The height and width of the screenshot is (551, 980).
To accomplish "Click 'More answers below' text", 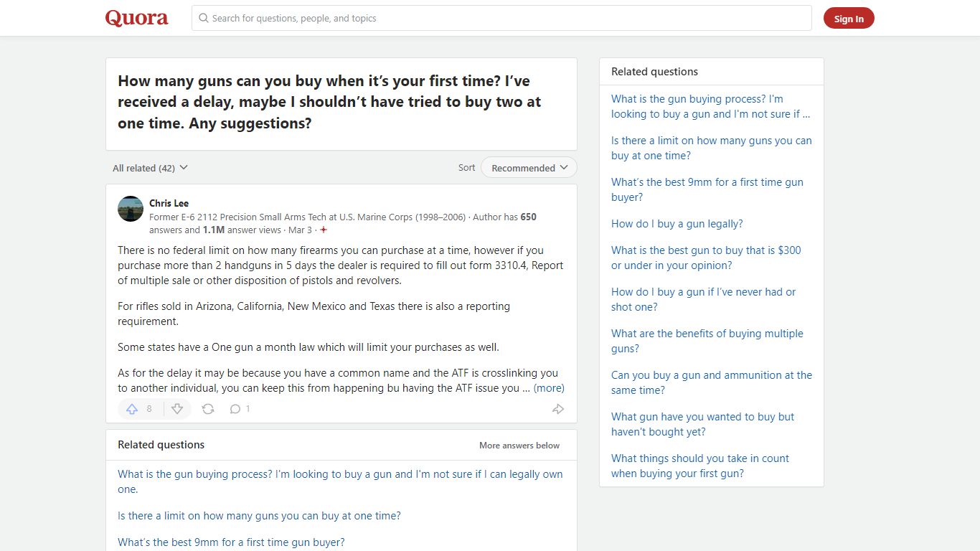I will [x=519, y=446].
